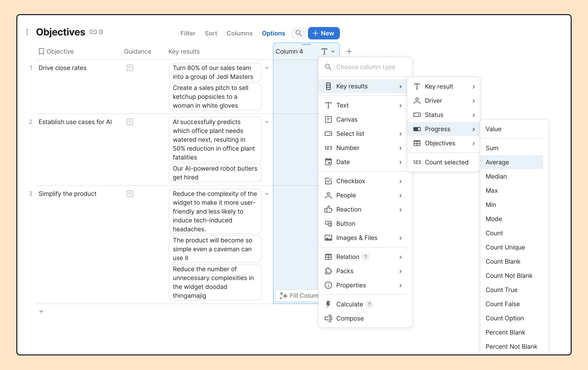Click the Columns button
588x370 pixels.
(239, 33)
